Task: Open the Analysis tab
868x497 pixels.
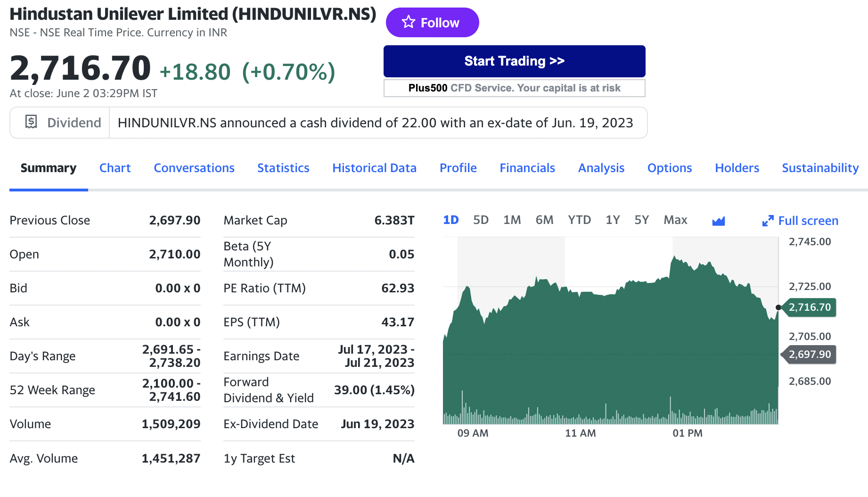Action: click(601, 168)
